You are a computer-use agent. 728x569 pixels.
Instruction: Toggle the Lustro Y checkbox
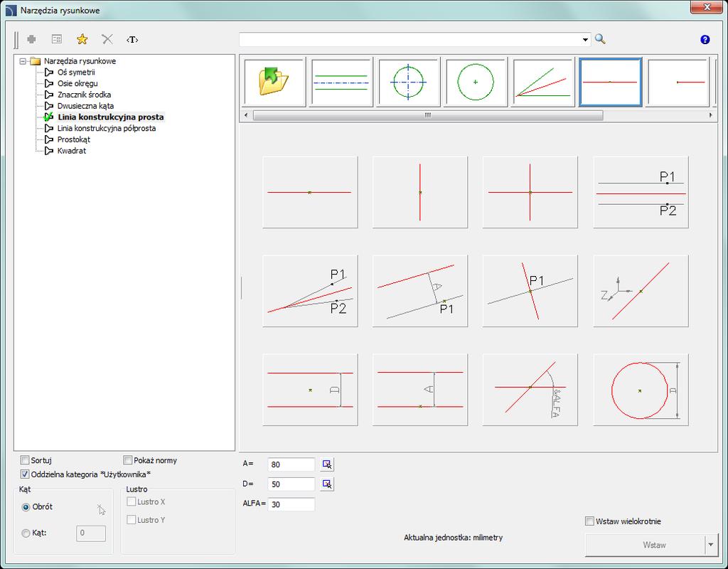(132, 520)
